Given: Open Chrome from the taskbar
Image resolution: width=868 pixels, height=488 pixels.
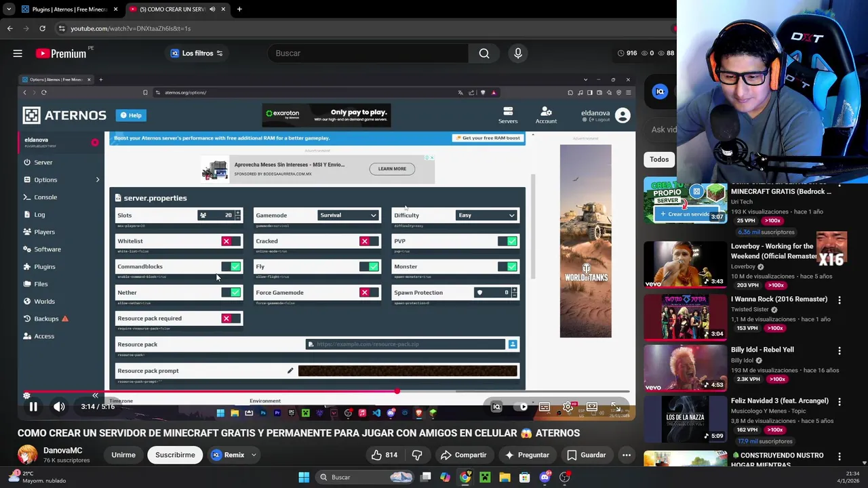Looking at the screenshot, I should tap(465, 477).
